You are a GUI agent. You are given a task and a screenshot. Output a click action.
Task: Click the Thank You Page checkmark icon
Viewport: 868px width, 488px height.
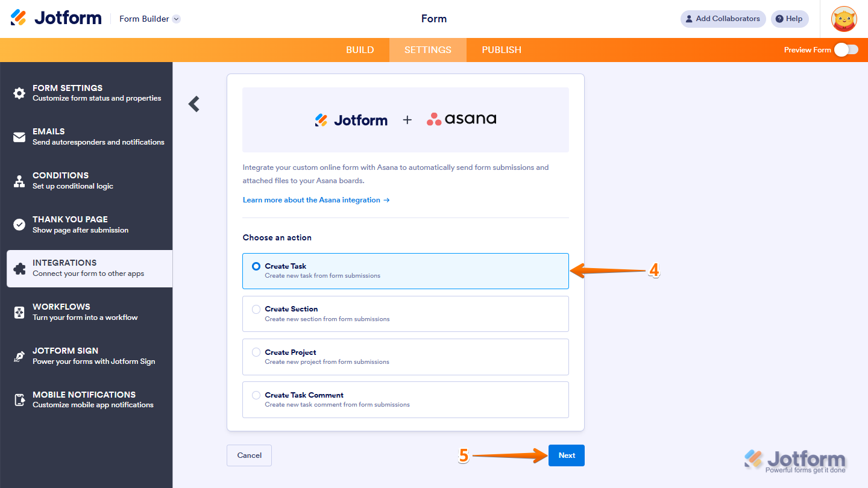pos(19,224)
